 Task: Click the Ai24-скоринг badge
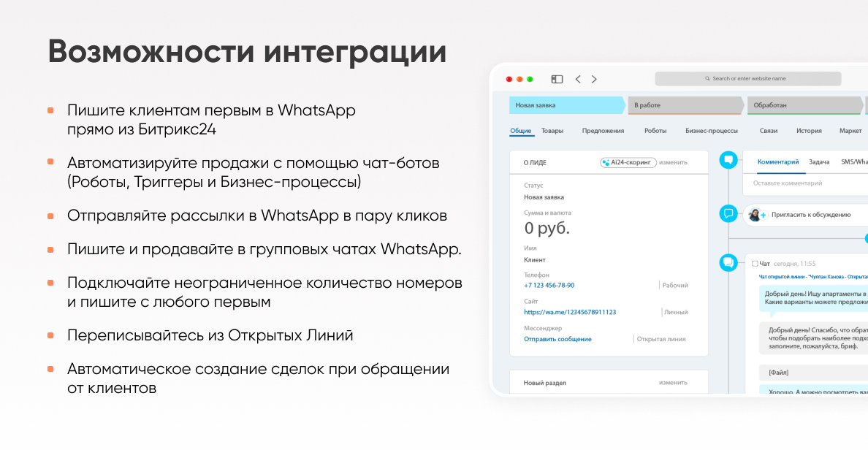pos(628,163)
